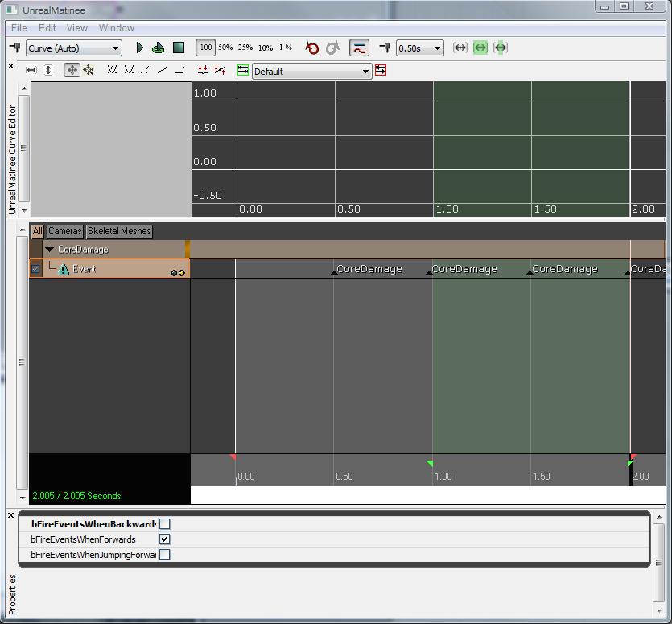Open the File menu
This screenshot has width=672, height=624.
tap(19, 28)
